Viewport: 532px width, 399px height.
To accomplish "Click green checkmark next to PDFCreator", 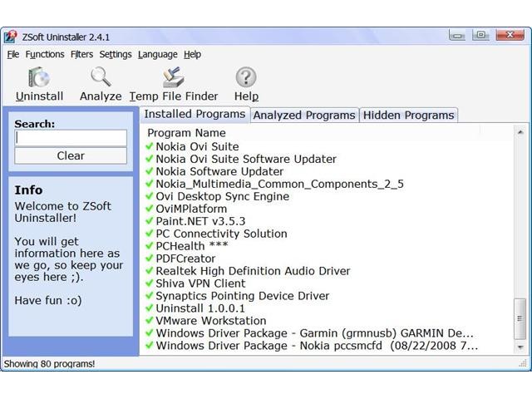I will pyautogui.click(x=150, y=259).
